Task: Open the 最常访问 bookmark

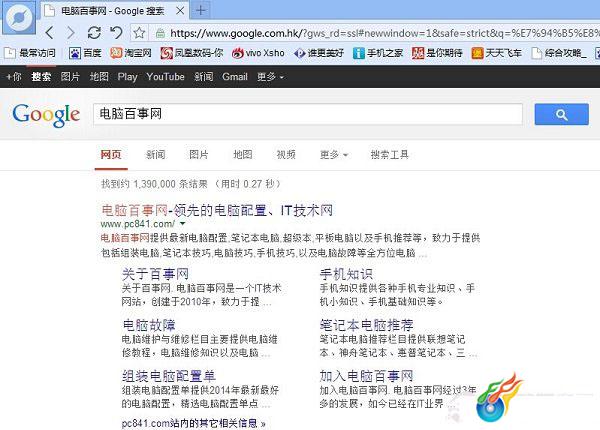Action: coord(30,53)
